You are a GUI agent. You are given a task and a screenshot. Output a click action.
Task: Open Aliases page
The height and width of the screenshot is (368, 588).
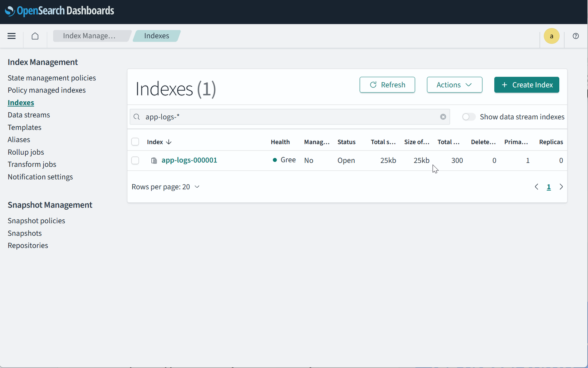[19, 140]
